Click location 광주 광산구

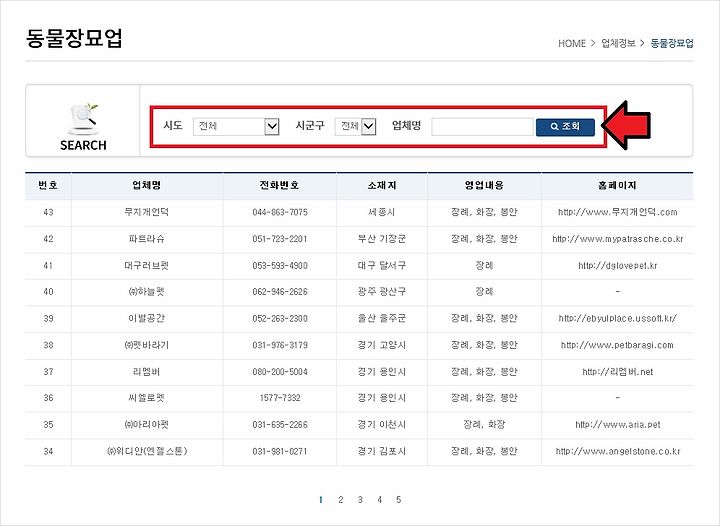382,291
